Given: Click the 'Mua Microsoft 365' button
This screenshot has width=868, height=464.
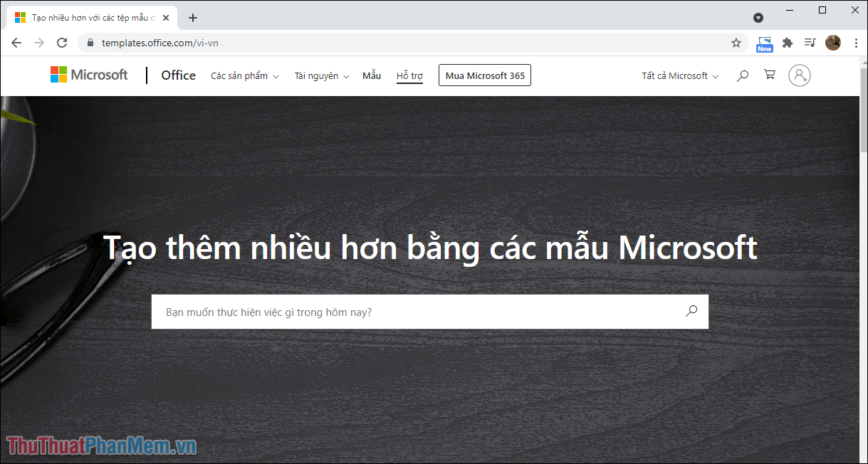Looking at the screenshot, I should coord(484,75).
